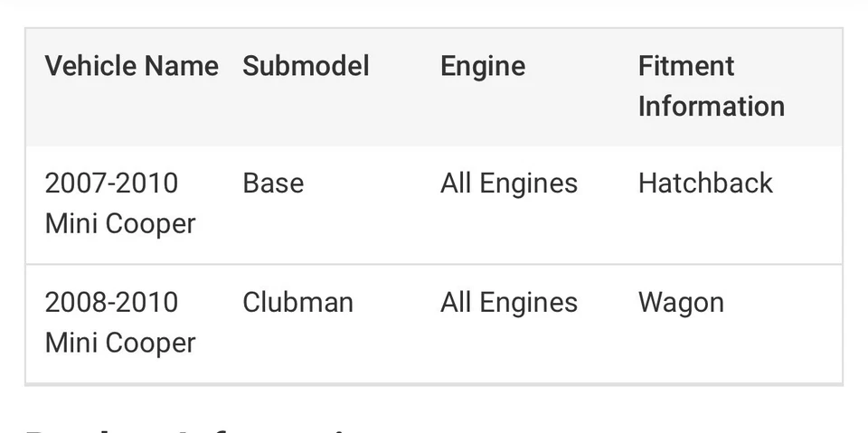Click the 2007-2010 Mini Cooper vehicle cell
Screen dimensions: 868x433
click(x=119, y=203)
